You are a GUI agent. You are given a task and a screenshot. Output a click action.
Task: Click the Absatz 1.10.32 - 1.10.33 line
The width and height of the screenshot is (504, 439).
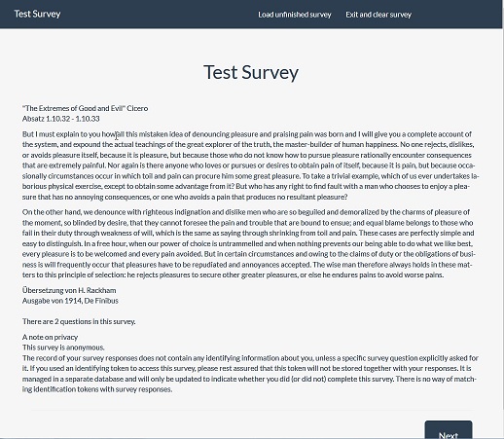coord(61,119)
